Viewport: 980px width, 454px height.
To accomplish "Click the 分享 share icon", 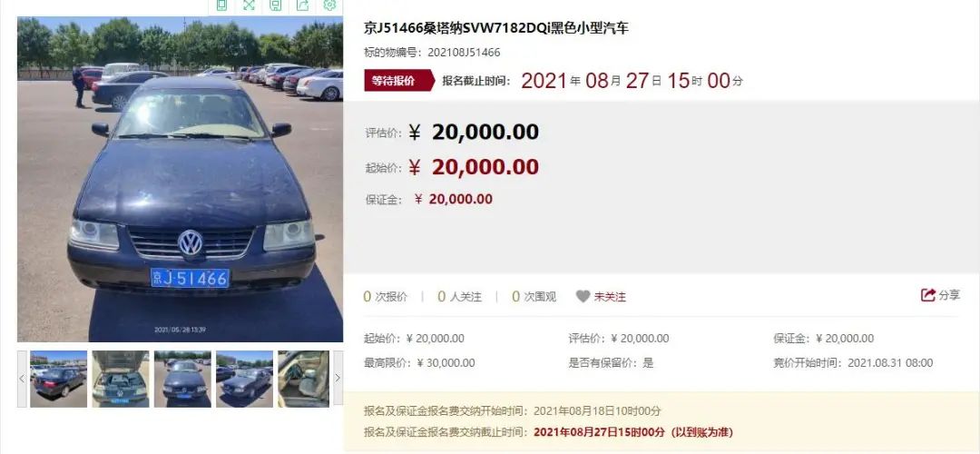I will point(928,295).
